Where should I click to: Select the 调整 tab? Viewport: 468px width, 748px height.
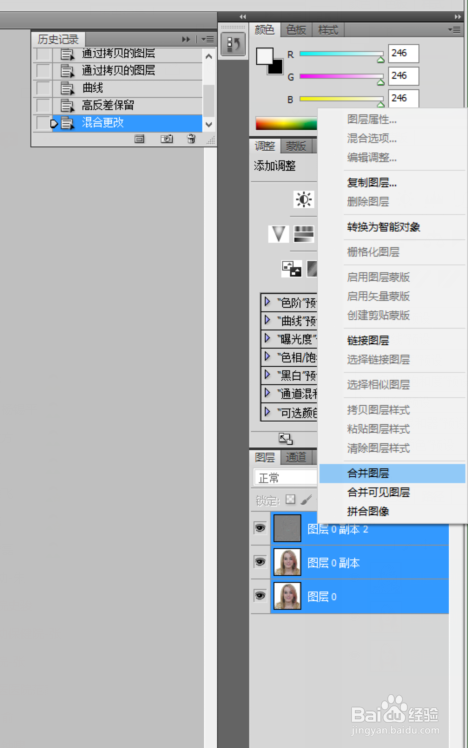(265, 146)
